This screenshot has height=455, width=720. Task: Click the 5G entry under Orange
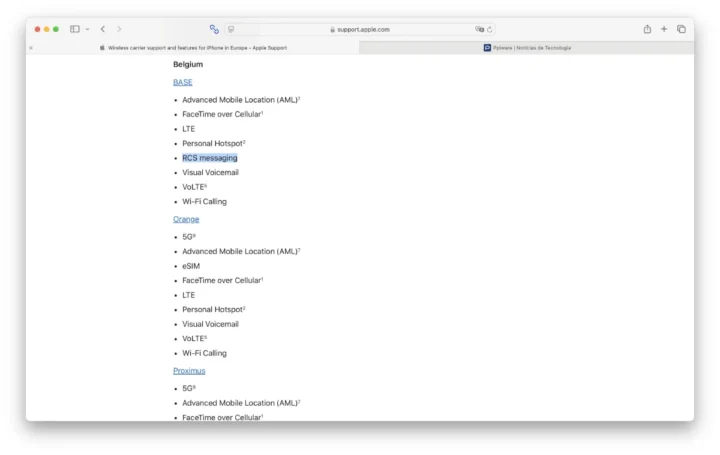click(x=189, y=237)
